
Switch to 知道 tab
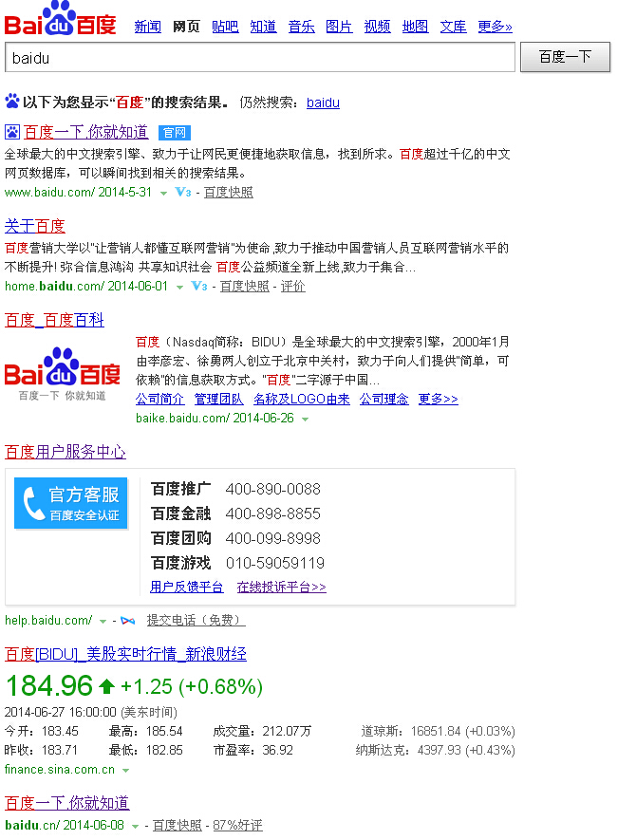pos(263,27)
